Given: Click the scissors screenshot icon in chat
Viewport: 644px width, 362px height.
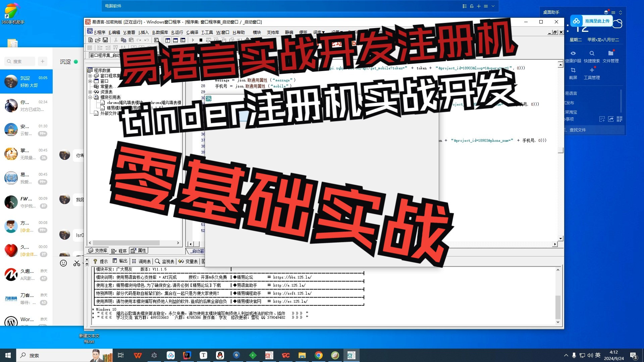Looking at the screenshot, I should click(77, 263).
